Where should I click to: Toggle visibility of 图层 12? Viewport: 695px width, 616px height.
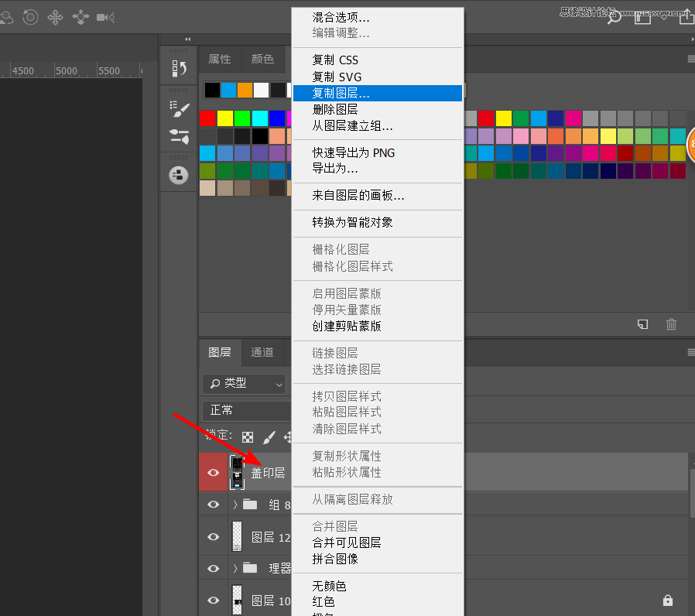pyautogui.click(x=214, y=537)
